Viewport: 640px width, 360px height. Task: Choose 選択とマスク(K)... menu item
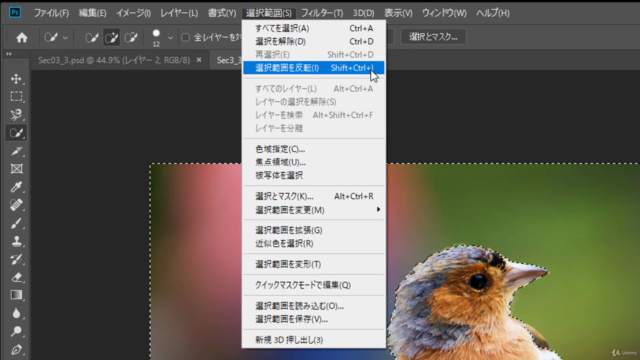click(313, 196)
